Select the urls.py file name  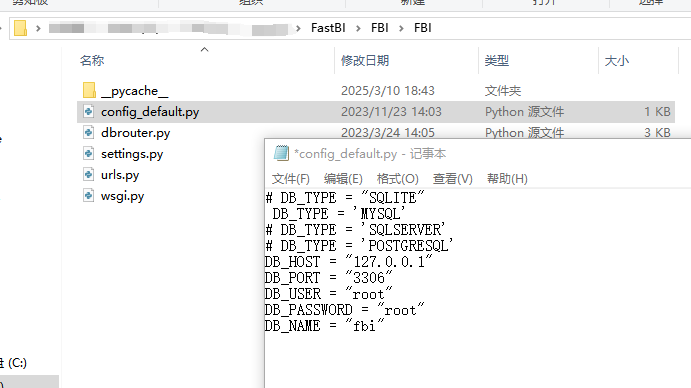[x=120, y=175]
